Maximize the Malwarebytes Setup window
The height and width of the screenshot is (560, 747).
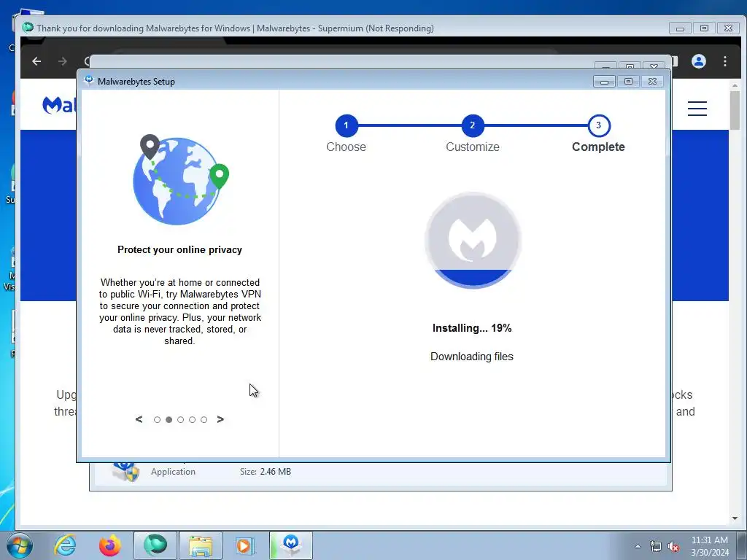coord(628,82)
